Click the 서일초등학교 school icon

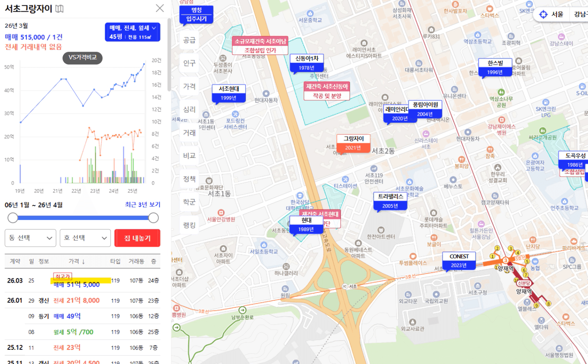[x=263, y=245]
